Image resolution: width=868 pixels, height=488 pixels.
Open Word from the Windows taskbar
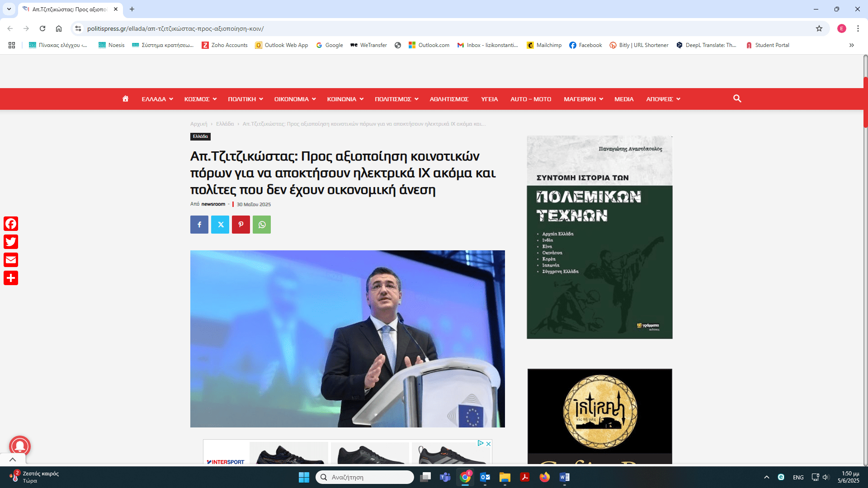pyautogui.click(x=564, y=477)
